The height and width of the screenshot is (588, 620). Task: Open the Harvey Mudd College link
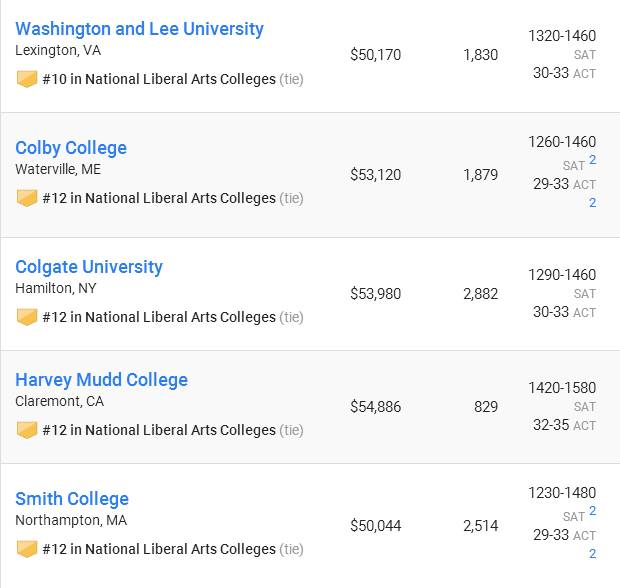tap(101, 380)
